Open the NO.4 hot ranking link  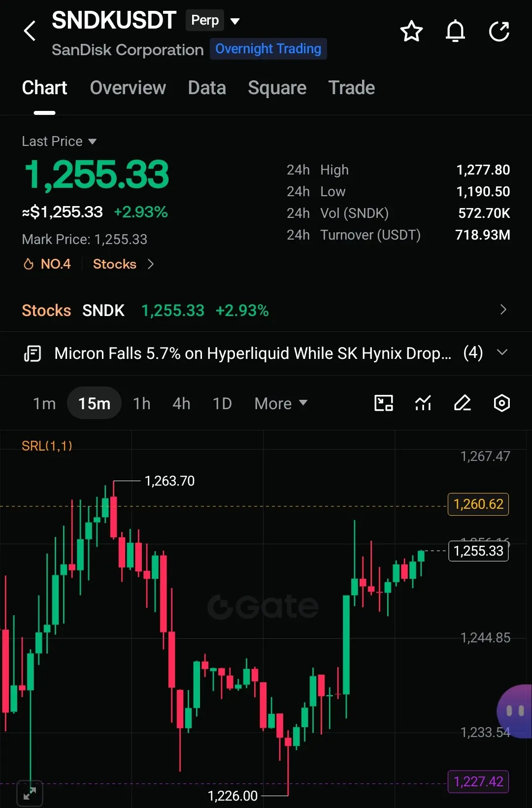pos(47,264)
